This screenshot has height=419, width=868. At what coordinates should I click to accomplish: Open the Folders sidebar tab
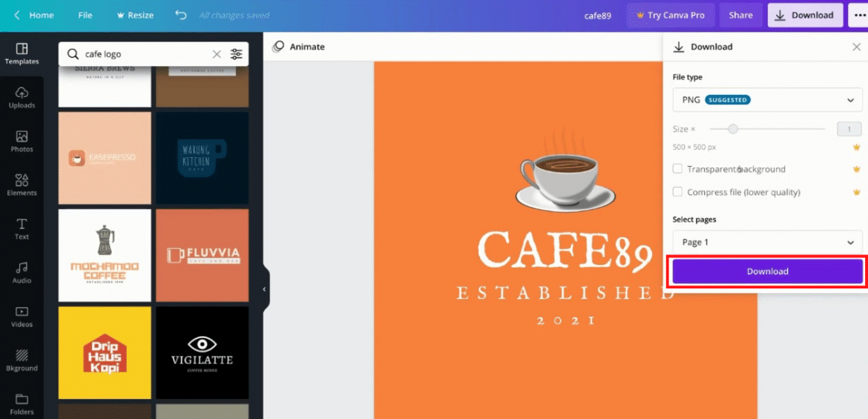coord(22,404)
